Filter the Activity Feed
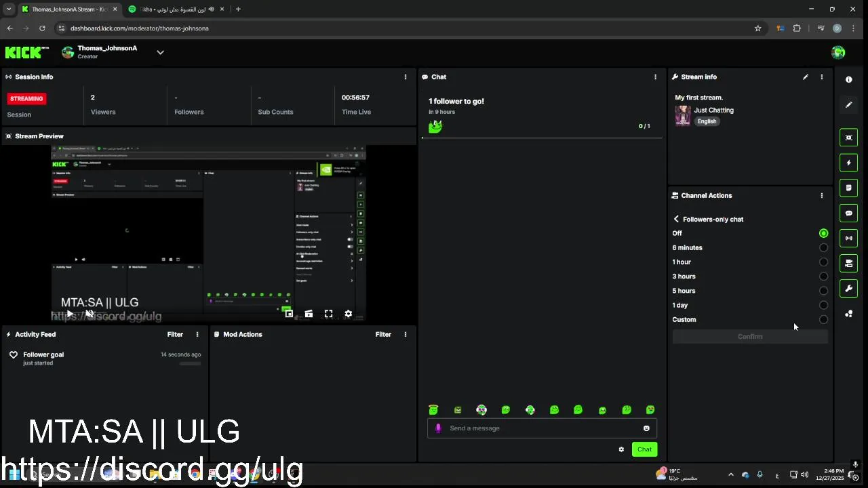This screenshot has width=868, height=488. 175,334
